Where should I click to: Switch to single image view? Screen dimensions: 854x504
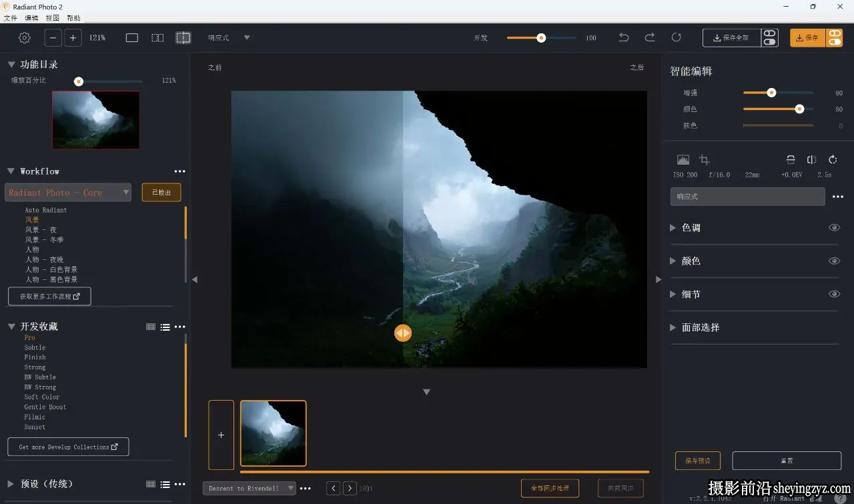tap(132, 38)
